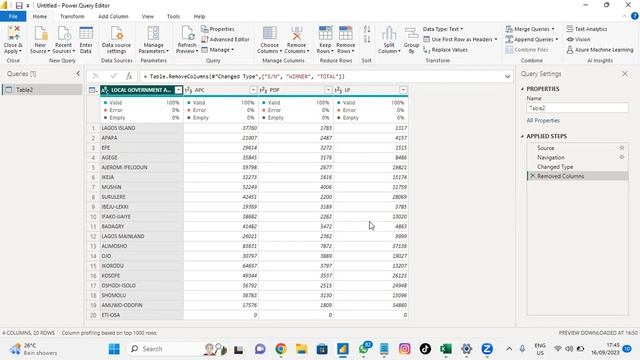
Task: Open the Source step settings gear
Action: (622, 148)
